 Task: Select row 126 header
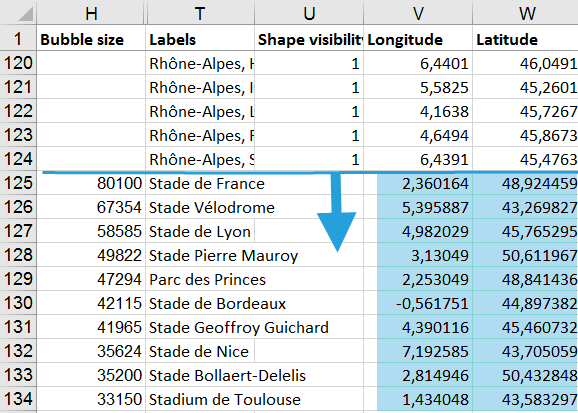coord(18,207)
